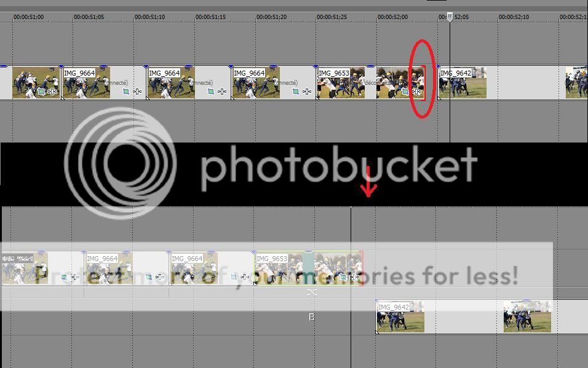Open Pan/Crop on middle IMG_9664 clip, upper timeline

[x=211, y=92]
